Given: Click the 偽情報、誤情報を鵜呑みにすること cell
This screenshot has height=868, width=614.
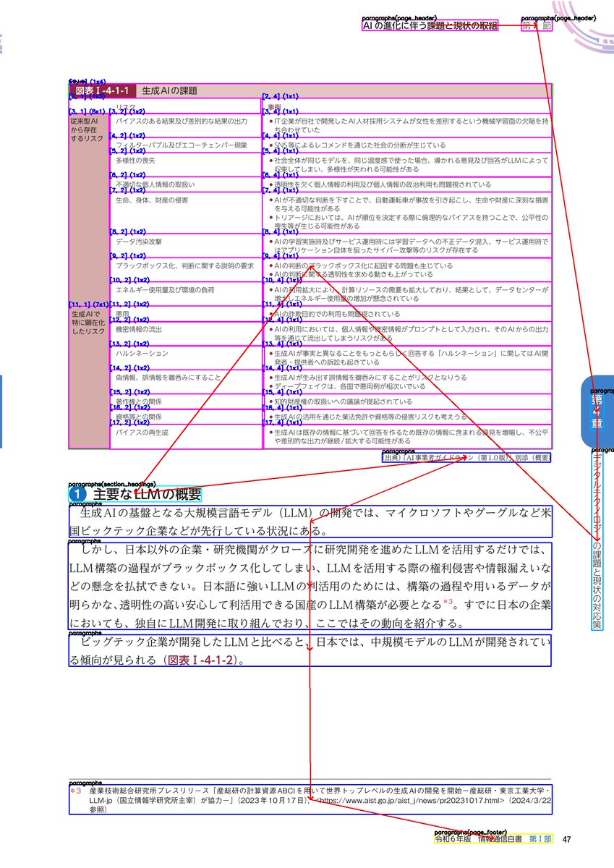Looking at the screenshot, I should click(185, 381).
